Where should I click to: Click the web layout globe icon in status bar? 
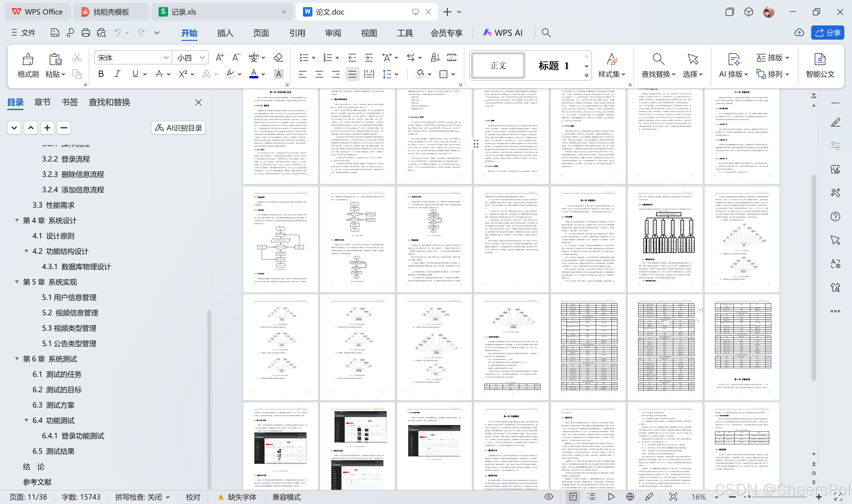[x=630, y=497]
